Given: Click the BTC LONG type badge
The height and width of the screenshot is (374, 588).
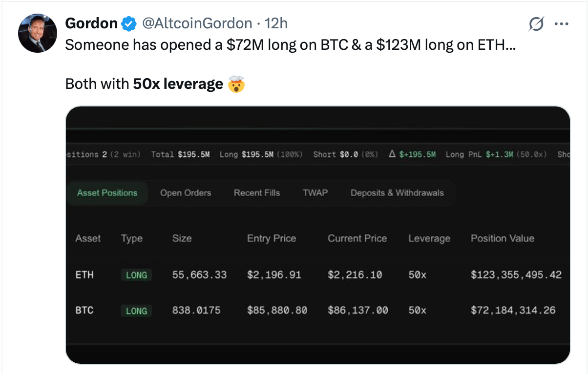Looking at the screenshot, I should [x=136, y=311].
